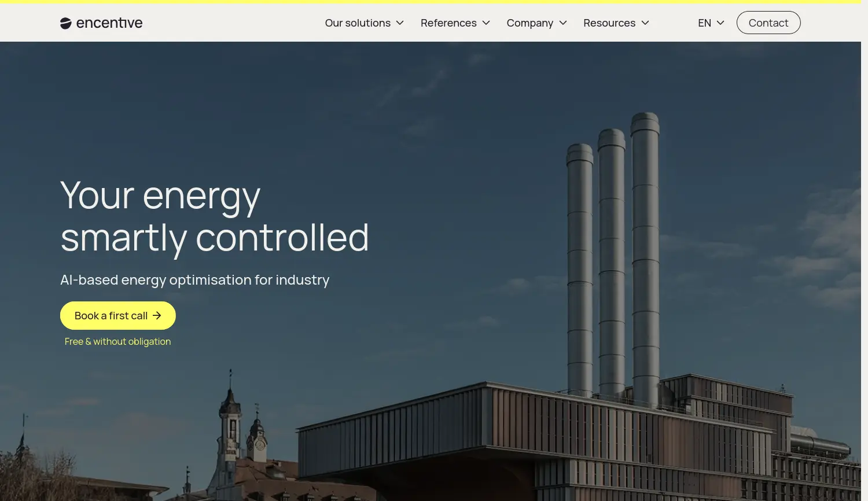Click the chevron next to EN

[x=721, y=23]
